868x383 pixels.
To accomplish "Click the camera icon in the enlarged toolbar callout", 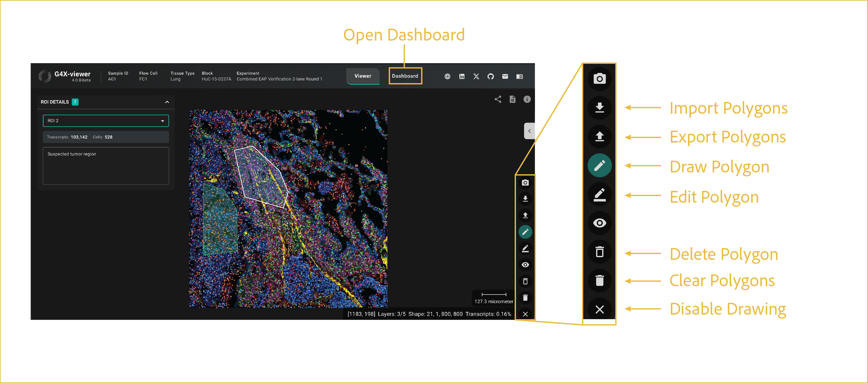I will [x=599, y=79].
